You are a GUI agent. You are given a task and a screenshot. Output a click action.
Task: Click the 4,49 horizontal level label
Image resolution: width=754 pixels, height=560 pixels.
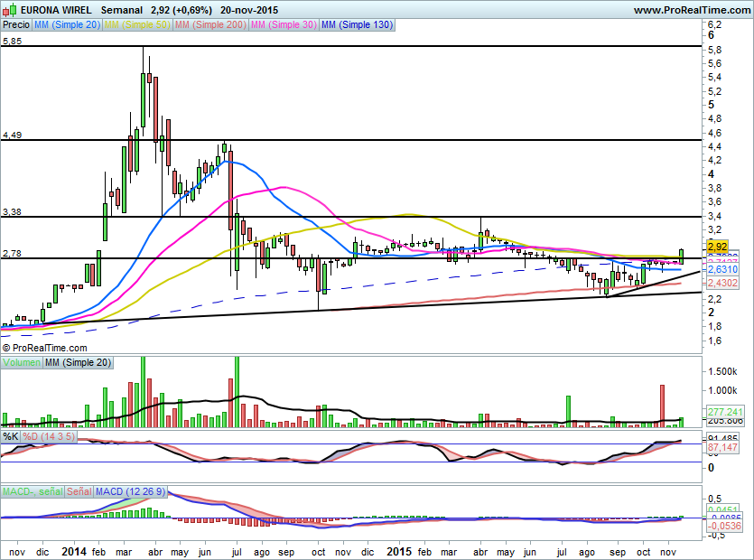pos(12,135)
